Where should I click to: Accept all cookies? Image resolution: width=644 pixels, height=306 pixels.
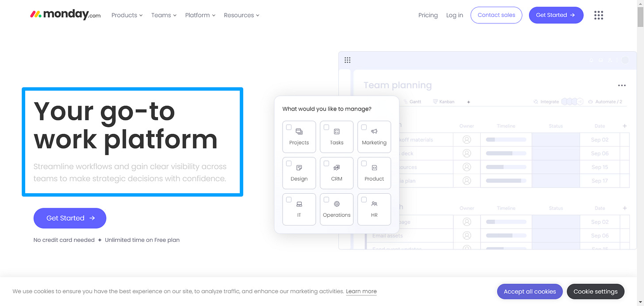coord(530,291)
